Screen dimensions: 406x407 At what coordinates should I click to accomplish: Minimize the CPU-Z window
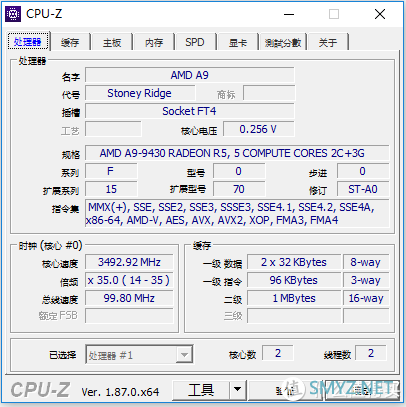click(289, 14)
